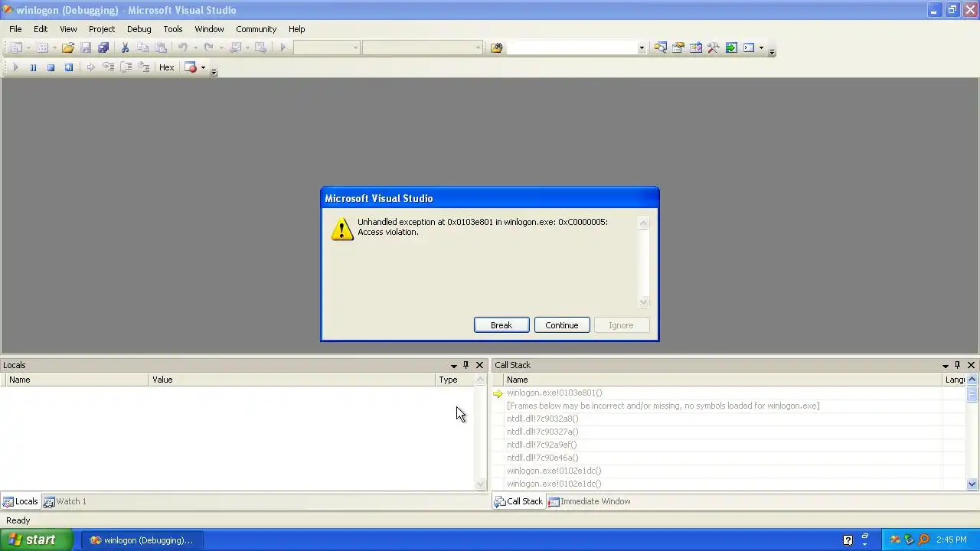980x551 pixels.
Task: Click the New Project toolbar icon
Action: [16, 47]
